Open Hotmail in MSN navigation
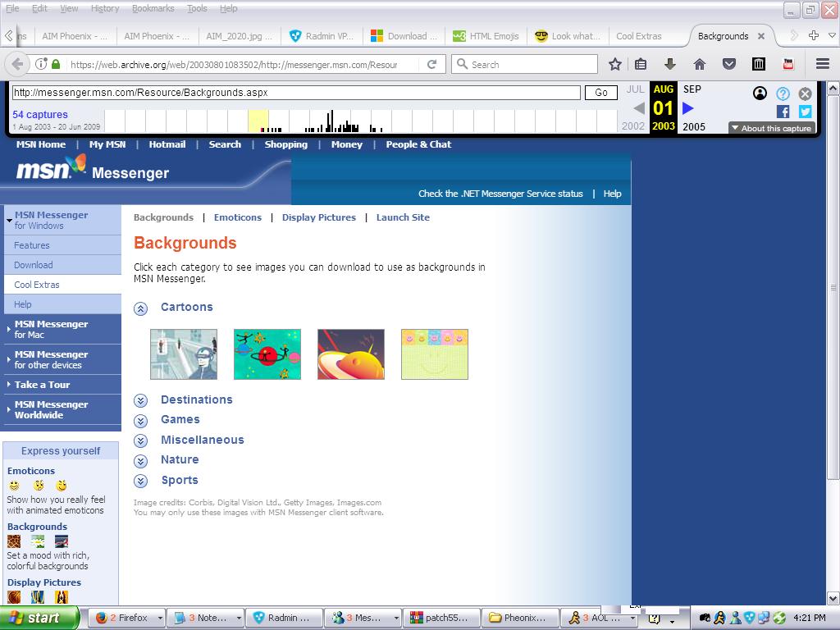Screen dimensions: 840x630 coord(167,144)
